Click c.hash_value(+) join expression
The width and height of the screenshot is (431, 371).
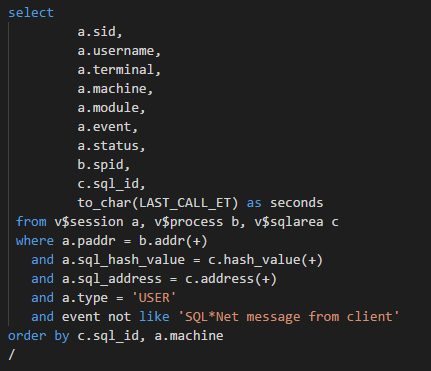pyautogui.click(x=266, y=260)
